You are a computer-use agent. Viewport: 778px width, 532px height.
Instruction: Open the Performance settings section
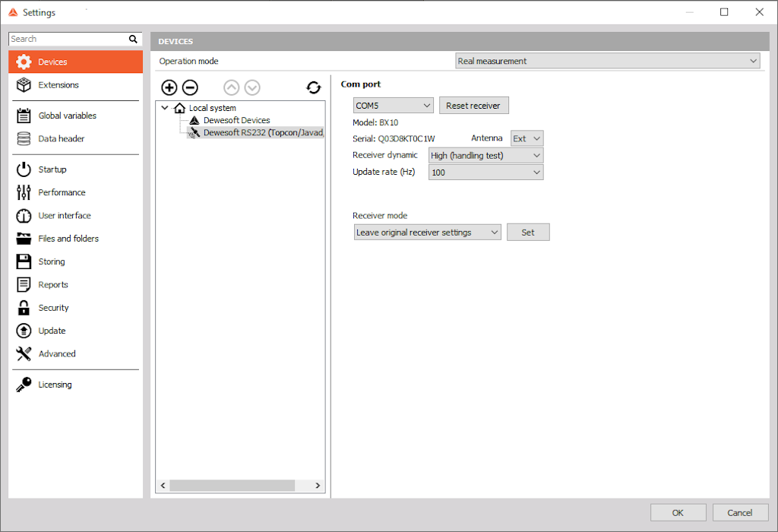pyautogui.click(x=75, y=192)
